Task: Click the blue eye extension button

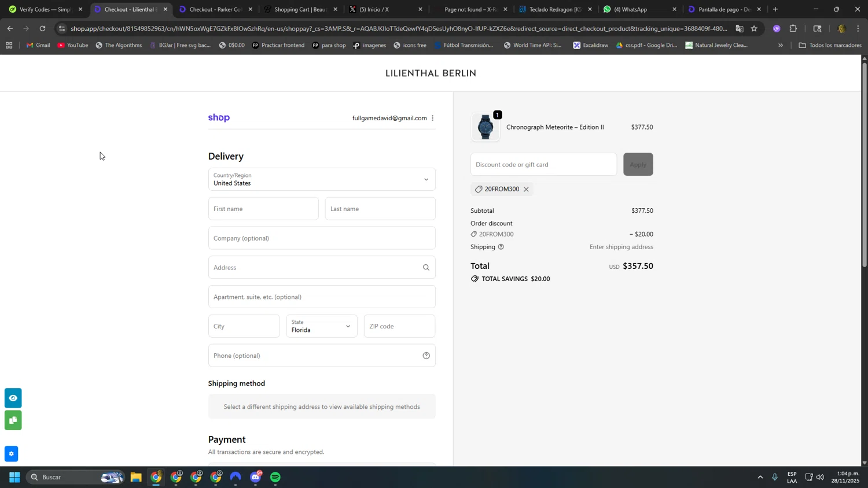Action: pos(13,398)
